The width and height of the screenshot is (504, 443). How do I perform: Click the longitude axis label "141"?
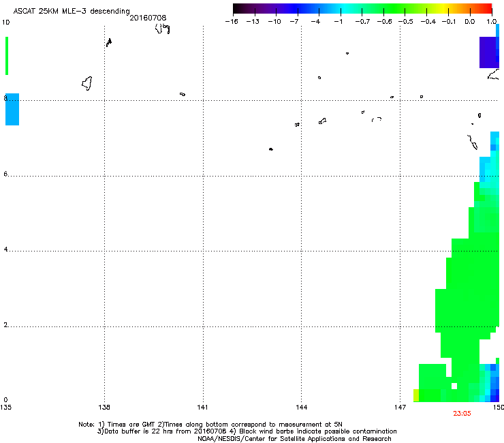click(202, 408)
